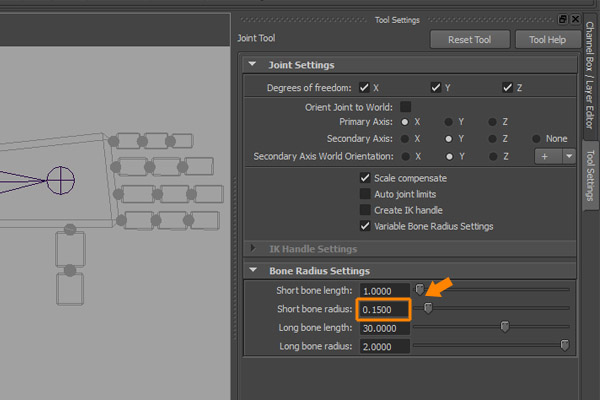This screenshot has width=600, height=400.
Task: Set Secondary Axis to None
Action: pyautogui.click(x=536, y=139)
